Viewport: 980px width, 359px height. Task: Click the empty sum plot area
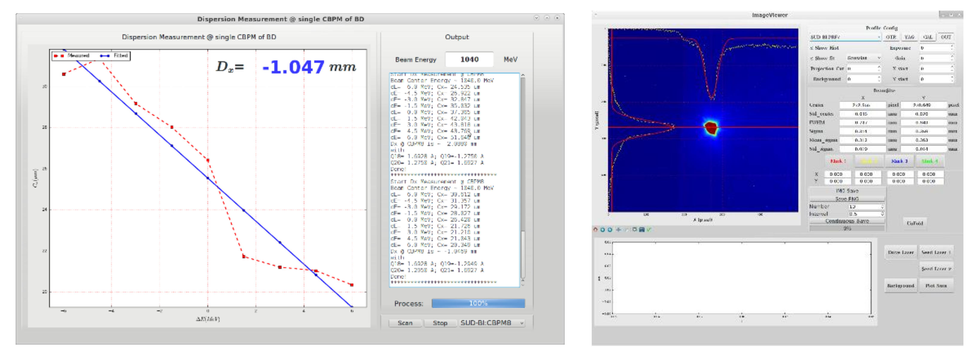[742, 278]
